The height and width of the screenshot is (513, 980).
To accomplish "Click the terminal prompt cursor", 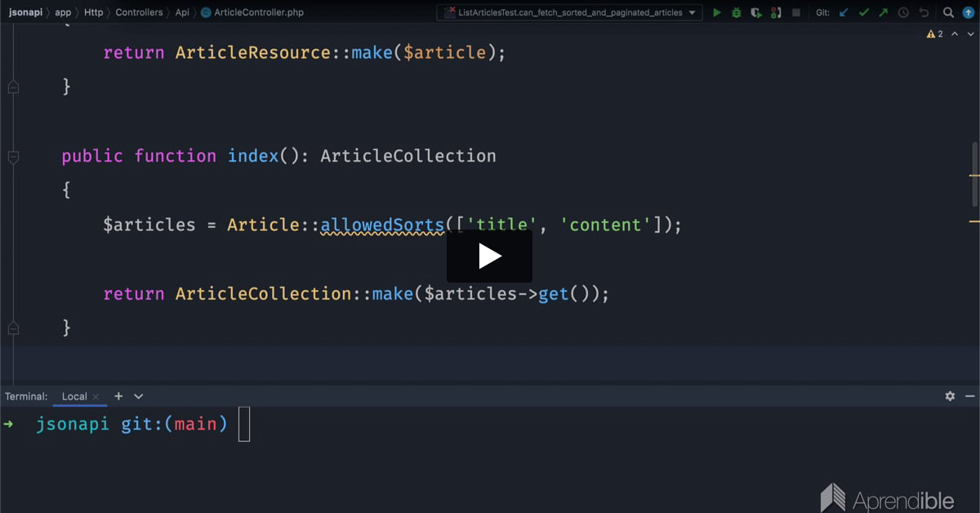I will point(243,424).
